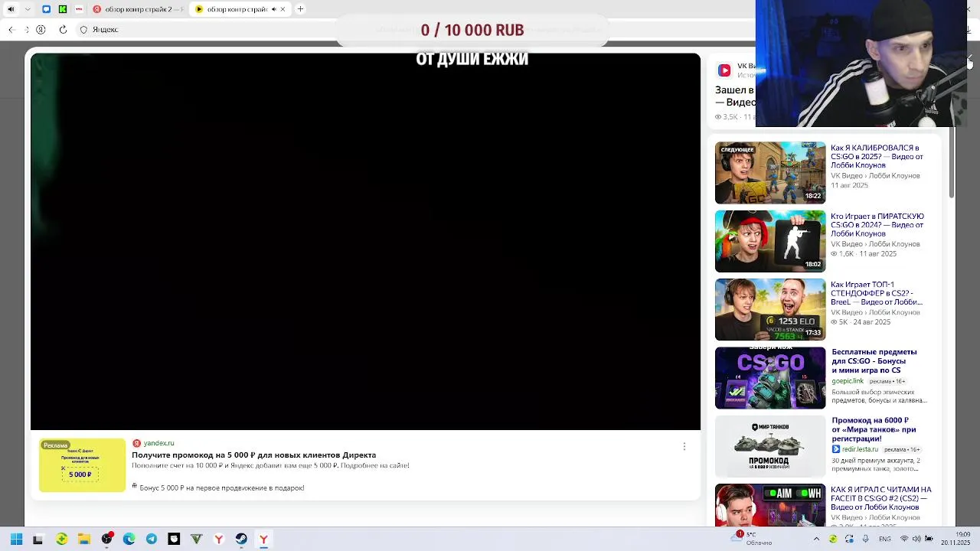Click 'Бонус 5 000 ₽ на первое продвижение' text
Viewport: 980px width, 551px height.
pyautogui.click(x=222, y=487)
